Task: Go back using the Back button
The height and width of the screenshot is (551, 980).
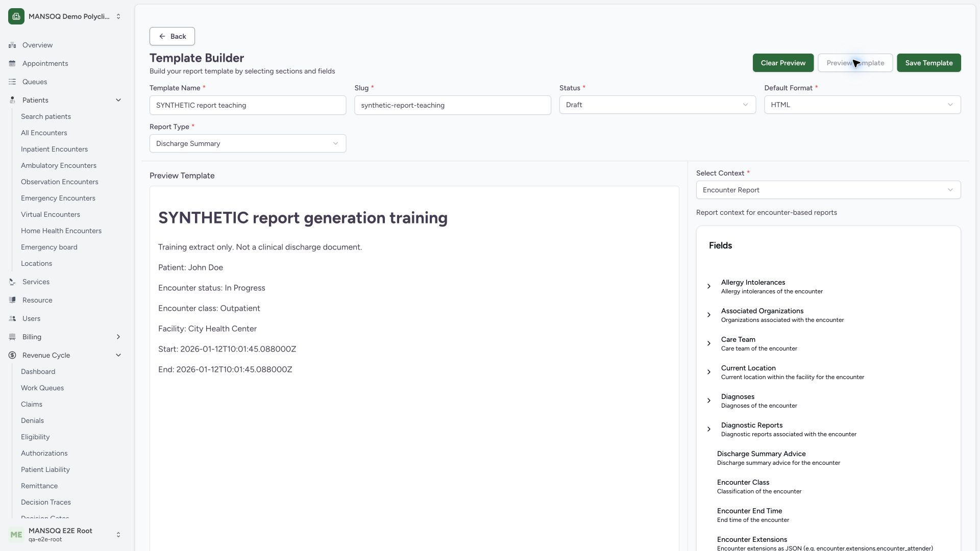Action: coord(172,36)
